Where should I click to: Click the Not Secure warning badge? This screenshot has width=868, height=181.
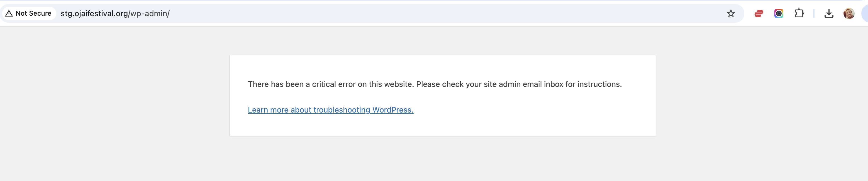click(29, 13)
